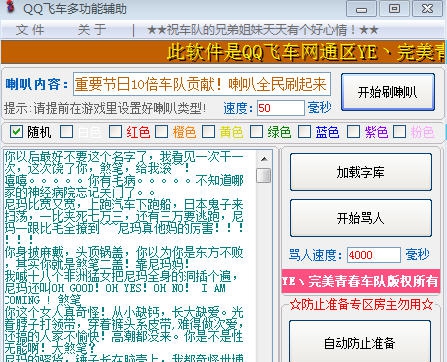Viewport: 447px width, 362px height.
Task: Check the 红色 color checkbox
Action: pyautogui.click(x=115, y=132)
